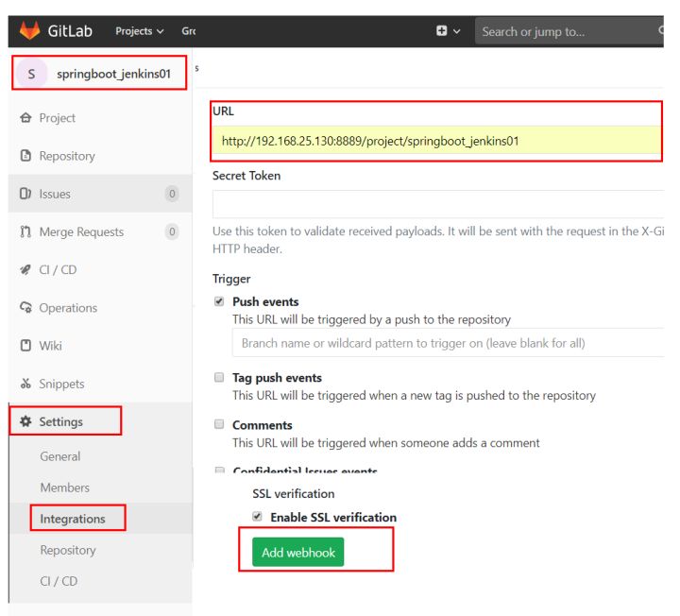
Task: Click the webhook URL input field
Action: pos(437,141)
